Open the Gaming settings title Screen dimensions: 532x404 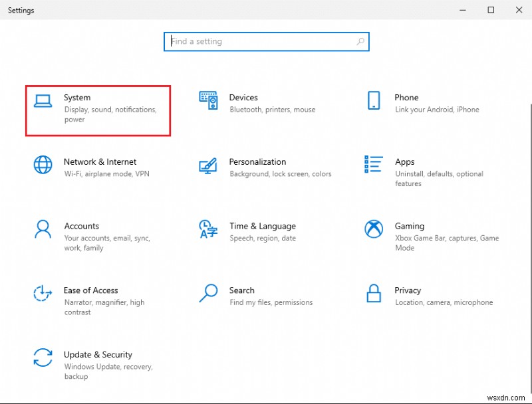point(409,226)
